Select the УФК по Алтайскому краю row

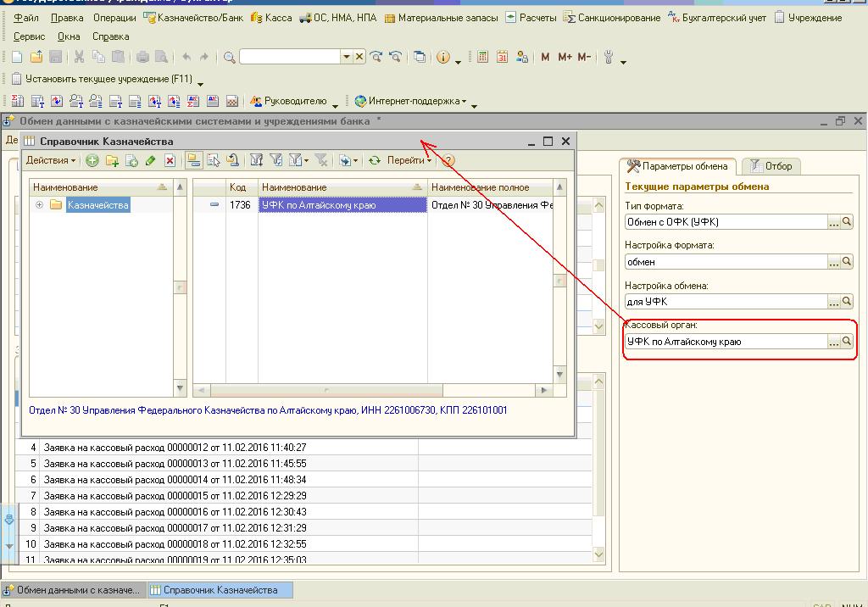pos(342,205)
